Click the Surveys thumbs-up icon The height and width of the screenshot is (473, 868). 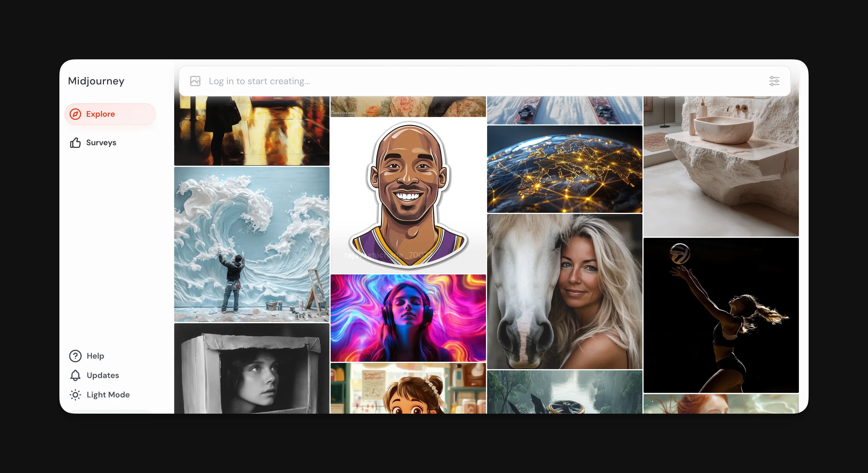[75, 143]
